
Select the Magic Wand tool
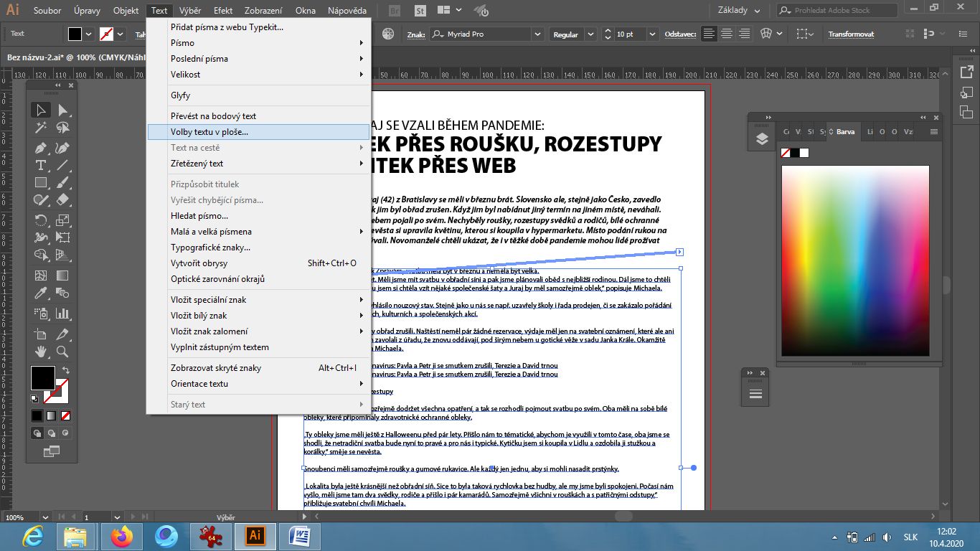coord(41,128)
